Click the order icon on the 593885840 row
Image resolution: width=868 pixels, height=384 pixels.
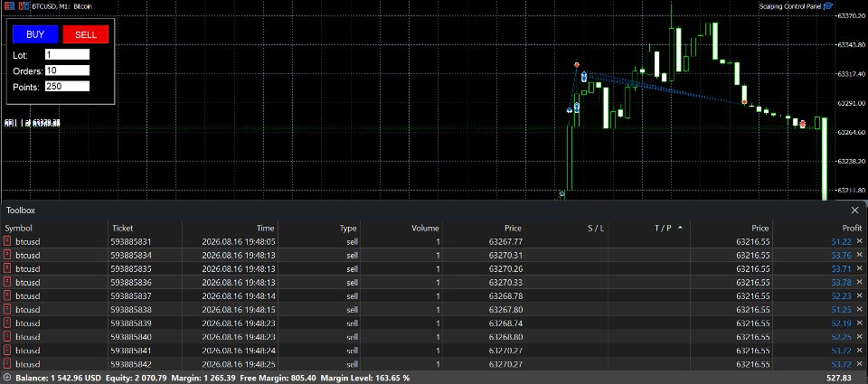click(x=8, y=336)
